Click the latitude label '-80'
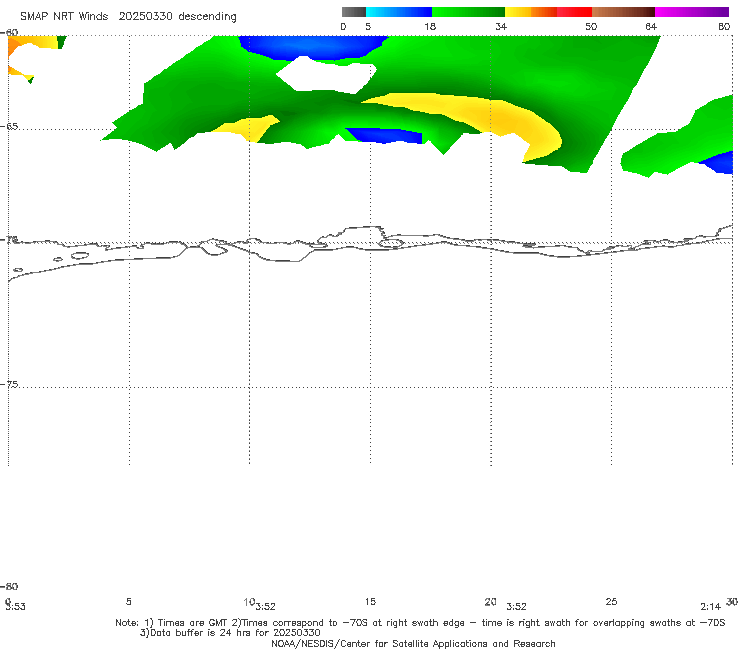 click(x=10, y=586)
